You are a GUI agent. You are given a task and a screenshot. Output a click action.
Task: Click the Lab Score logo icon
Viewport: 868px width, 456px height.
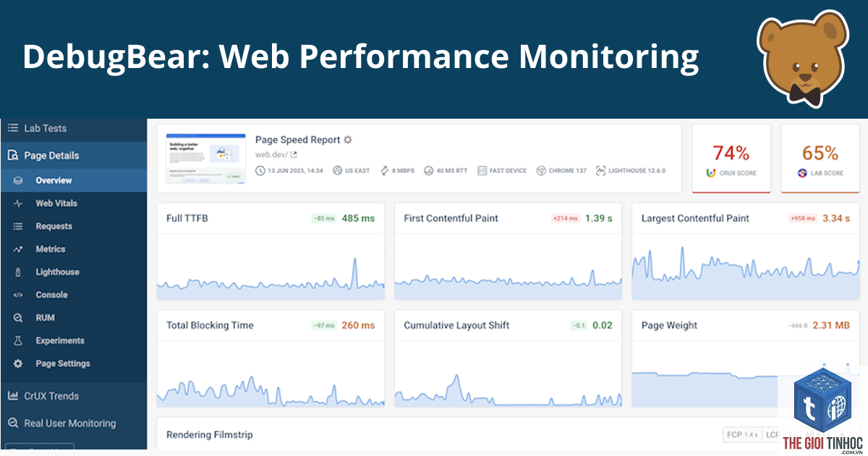(x=801, y=173)
